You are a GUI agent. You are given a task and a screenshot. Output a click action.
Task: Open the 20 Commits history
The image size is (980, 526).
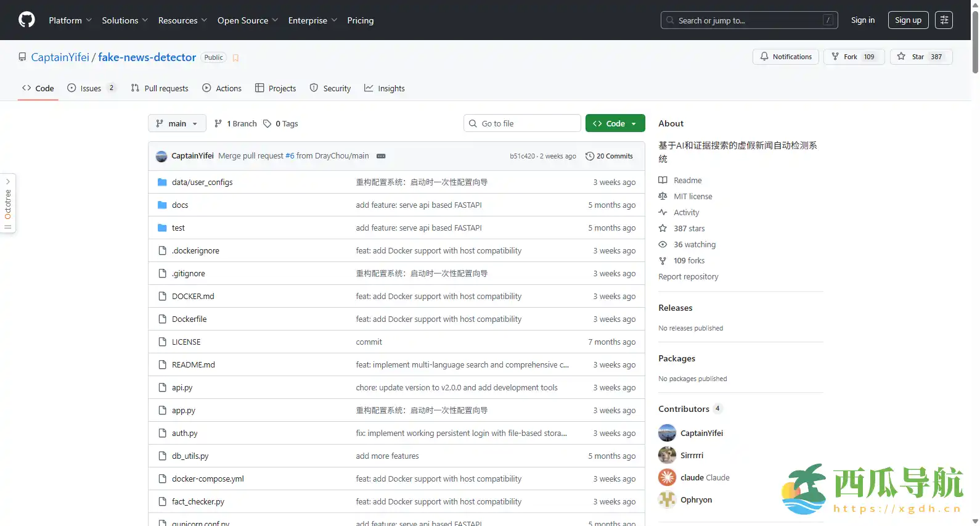point(609,156)
